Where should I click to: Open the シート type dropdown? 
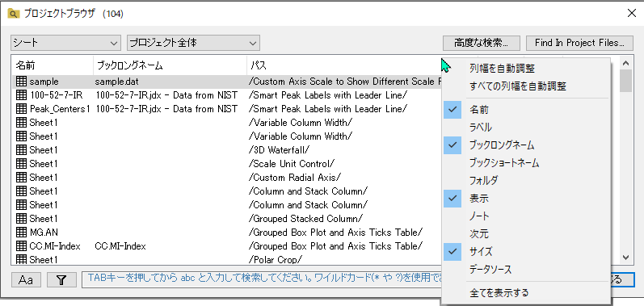(65, 43)
